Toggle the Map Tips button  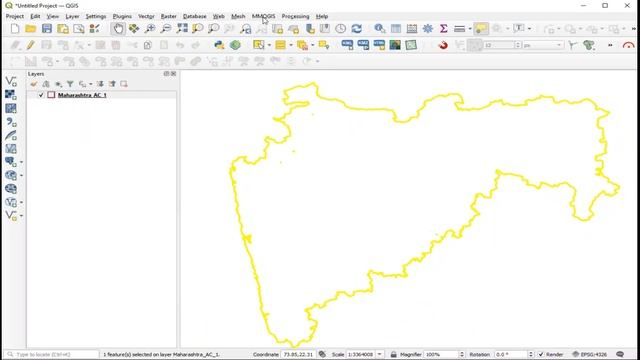coord(481,29)
